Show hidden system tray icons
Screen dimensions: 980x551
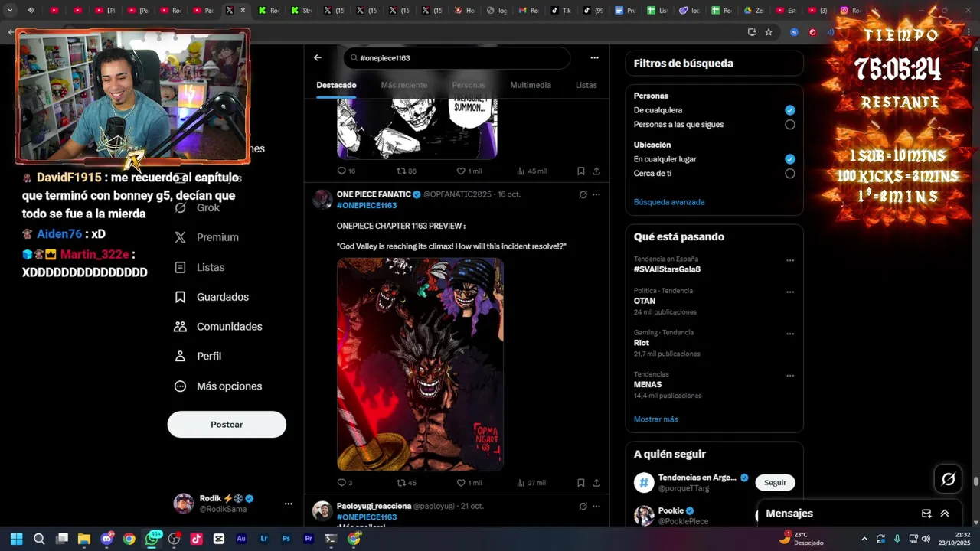[864, 539]
